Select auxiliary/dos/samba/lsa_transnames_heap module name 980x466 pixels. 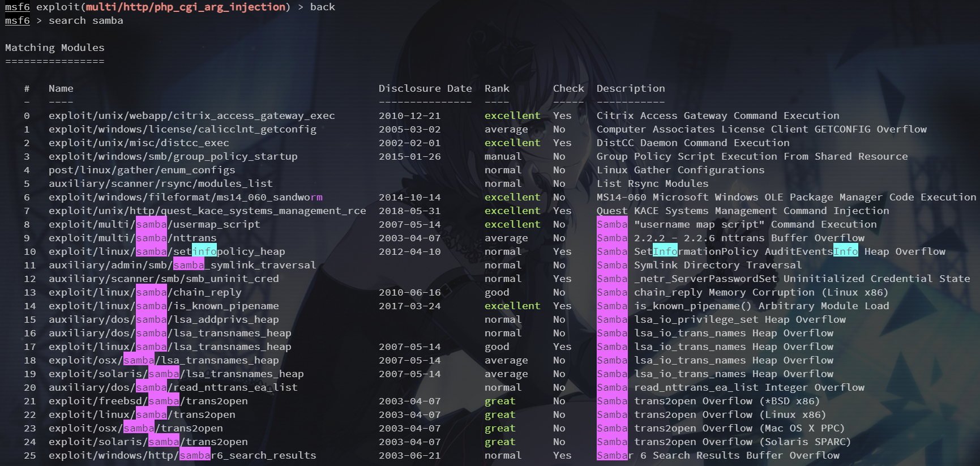170,333
